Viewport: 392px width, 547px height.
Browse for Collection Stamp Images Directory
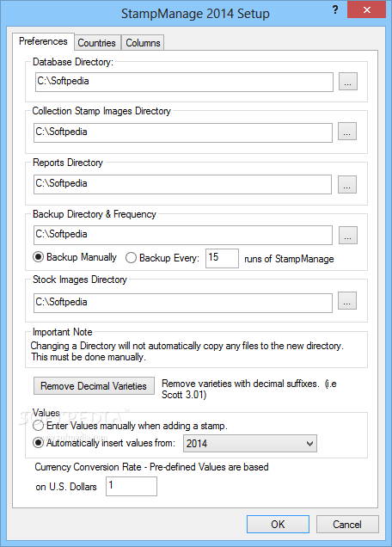click(x=347, y=132)
